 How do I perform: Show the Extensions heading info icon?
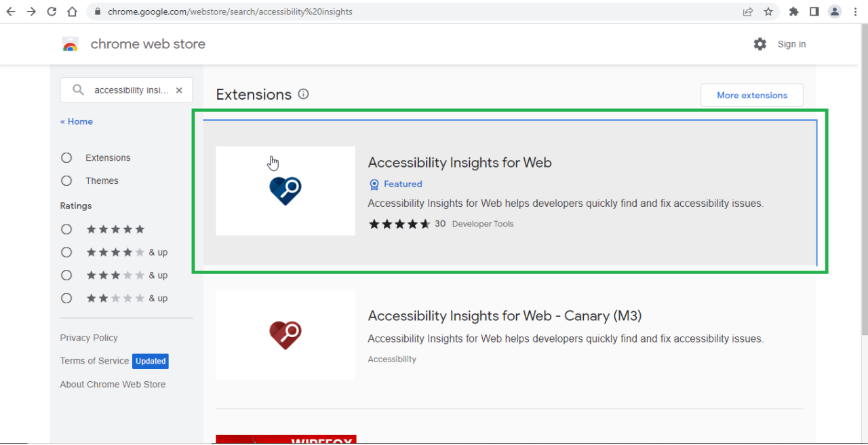(x=303, y=94)
